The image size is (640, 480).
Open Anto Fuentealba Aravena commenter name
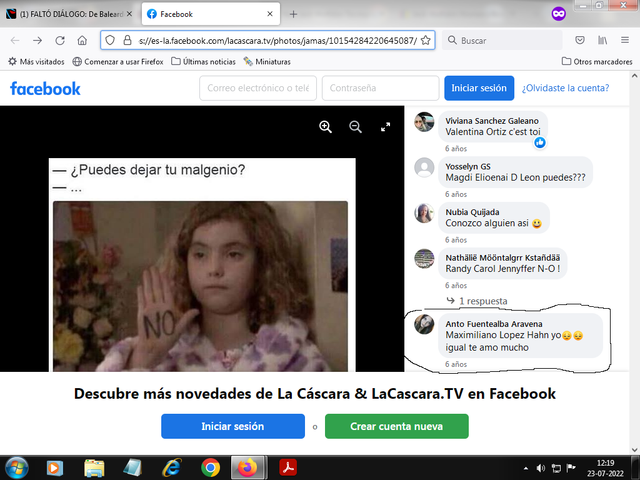coord(494,324)
